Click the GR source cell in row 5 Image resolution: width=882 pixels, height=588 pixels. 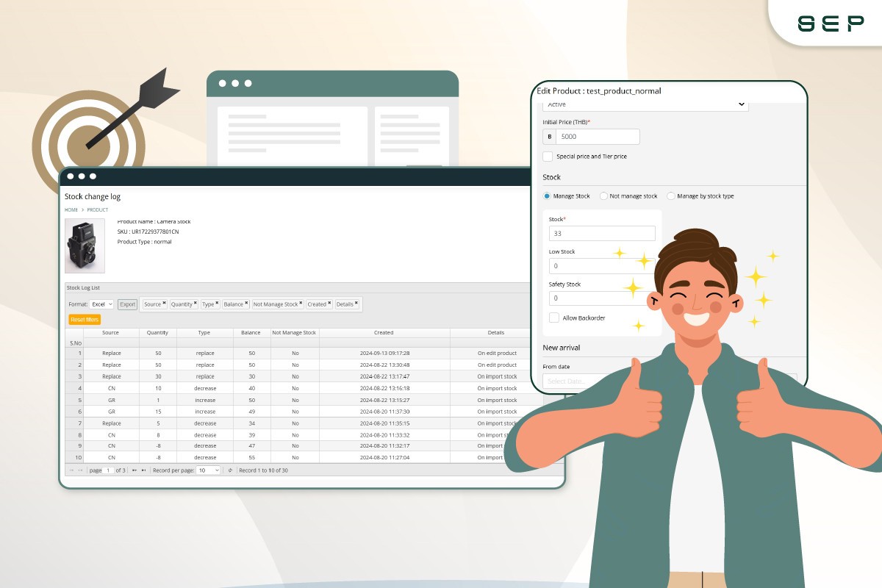(112, 401)
